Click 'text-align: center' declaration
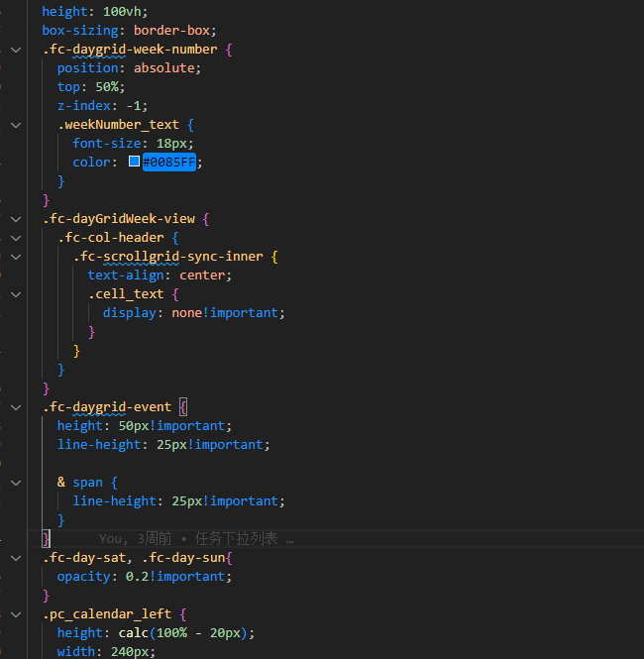This screenshot has height=659, width=644. [x=160, y=275]
